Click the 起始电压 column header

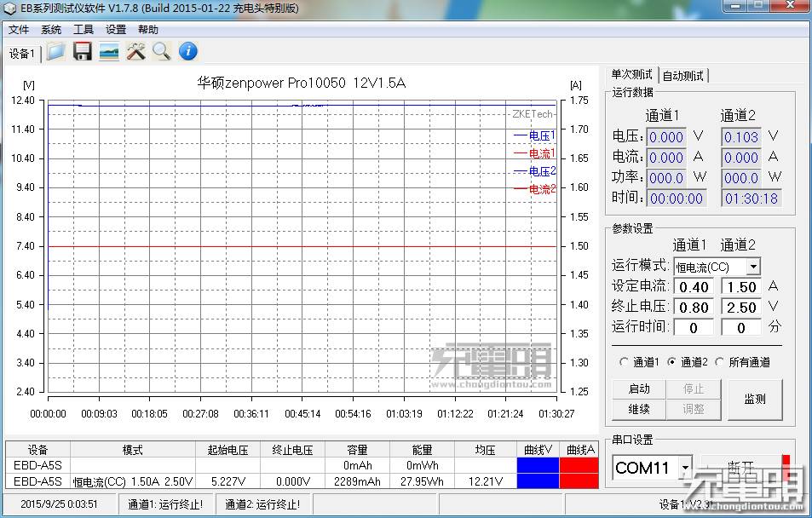tap(227, 450)
